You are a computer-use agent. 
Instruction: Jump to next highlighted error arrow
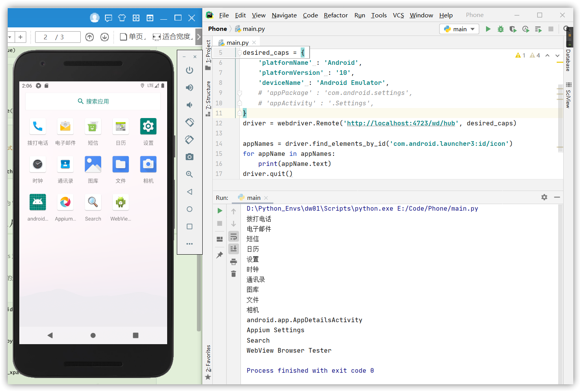[557, 56]
